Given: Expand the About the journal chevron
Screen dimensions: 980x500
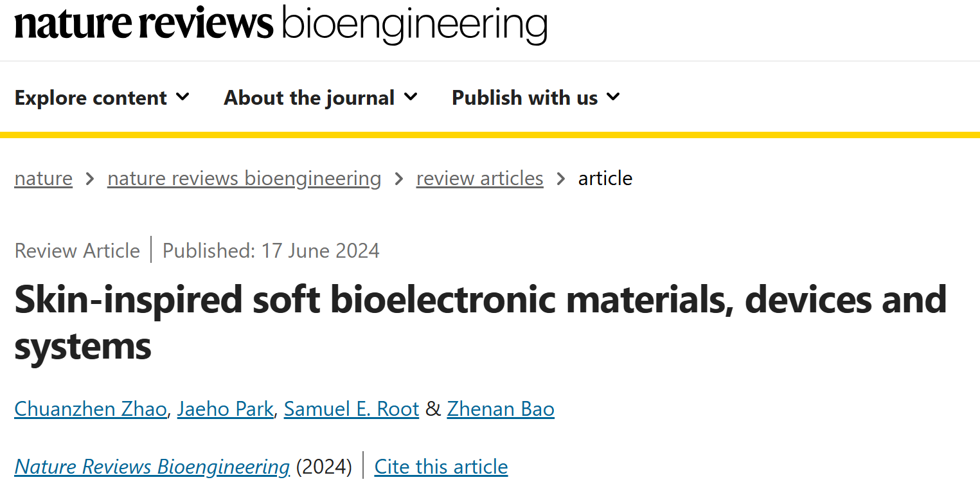Looking at the screenshot, I should point(411,97).
